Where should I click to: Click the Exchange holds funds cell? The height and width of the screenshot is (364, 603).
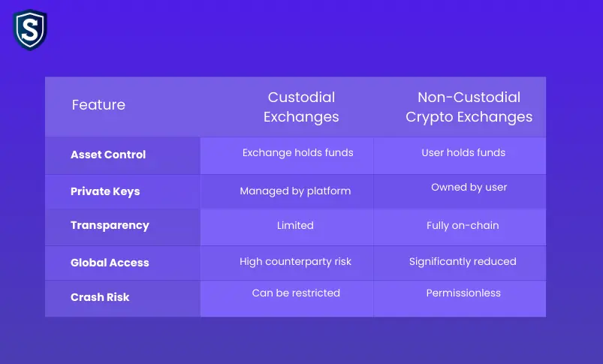coord(297,152)
